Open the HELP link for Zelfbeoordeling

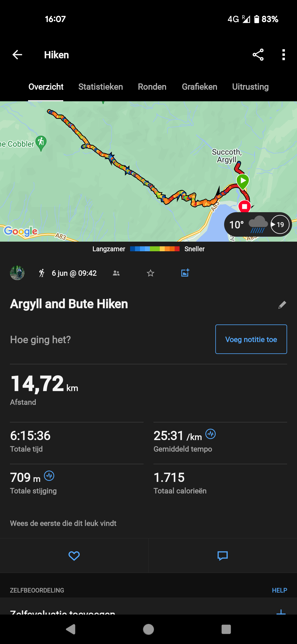[279, 590]
